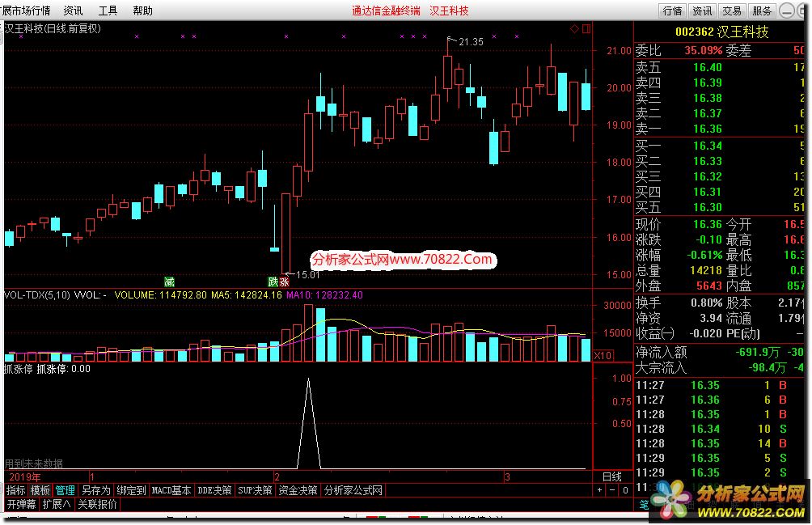Open the 展市场行情 menu
Image resolution: width=812 pixels, height=525 pixels.
(x=26, y=11)
